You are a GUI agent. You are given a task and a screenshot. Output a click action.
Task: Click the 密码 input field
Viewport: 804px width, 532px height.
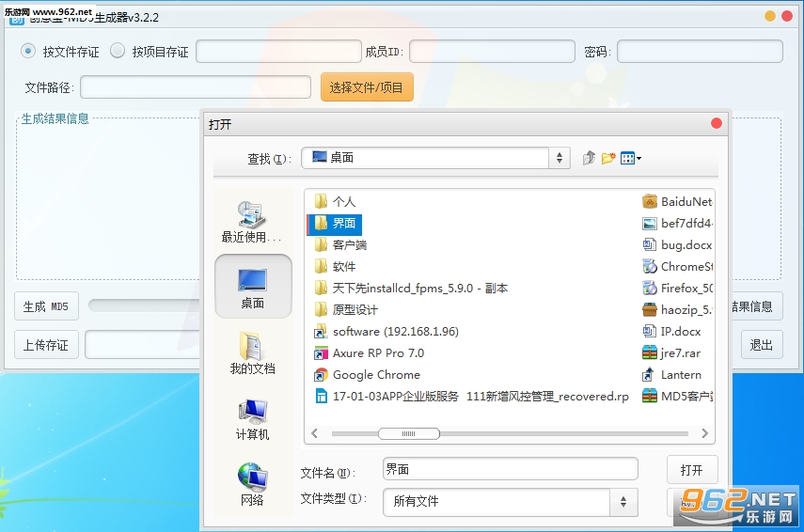(x=700, y=52)
